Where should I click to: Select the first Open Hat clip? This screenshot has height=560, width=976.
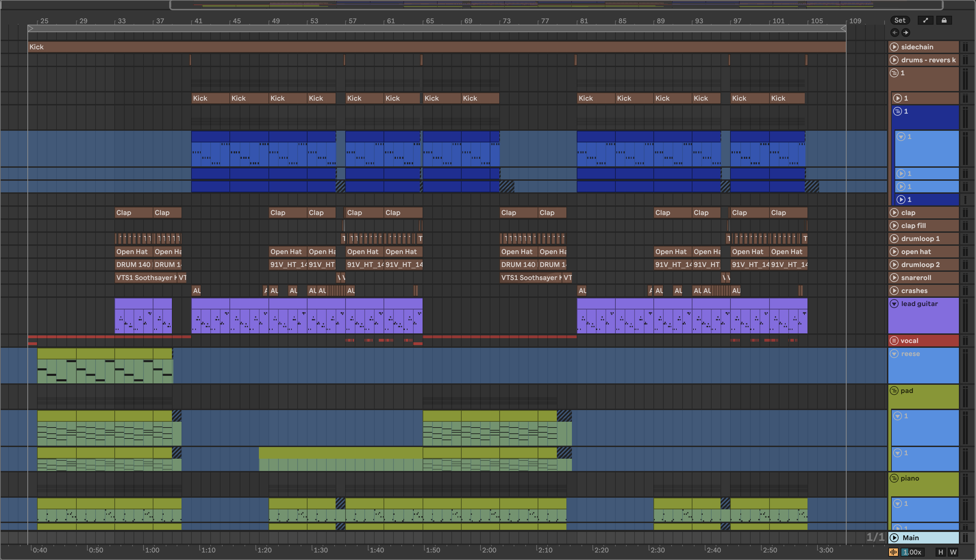click(x=134, y=252)
